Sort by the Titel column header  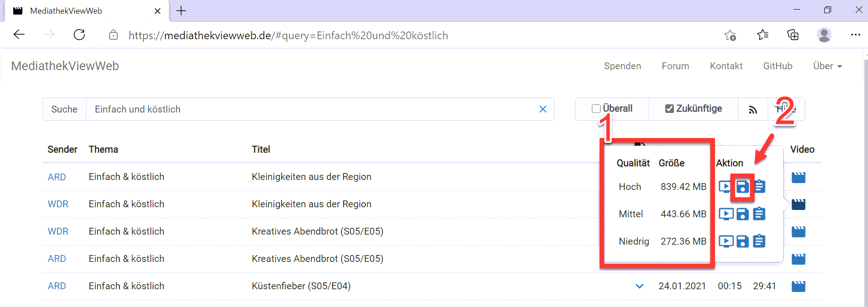(261, 149)
